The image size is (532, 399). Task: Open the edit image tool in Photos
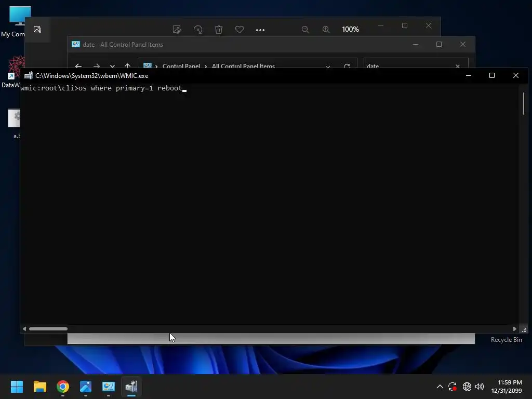click(x=177, y=30)
